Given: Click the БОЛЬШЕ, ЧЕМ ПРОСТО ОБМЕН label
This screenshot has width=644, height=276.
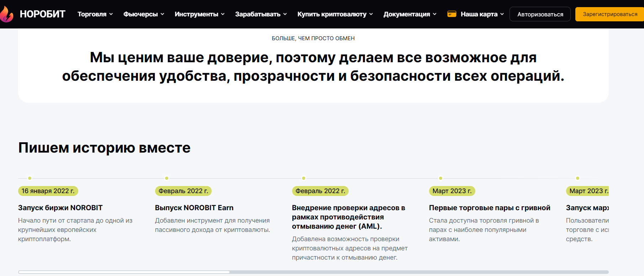Looking at the screenshot, I should click(313, 38).
